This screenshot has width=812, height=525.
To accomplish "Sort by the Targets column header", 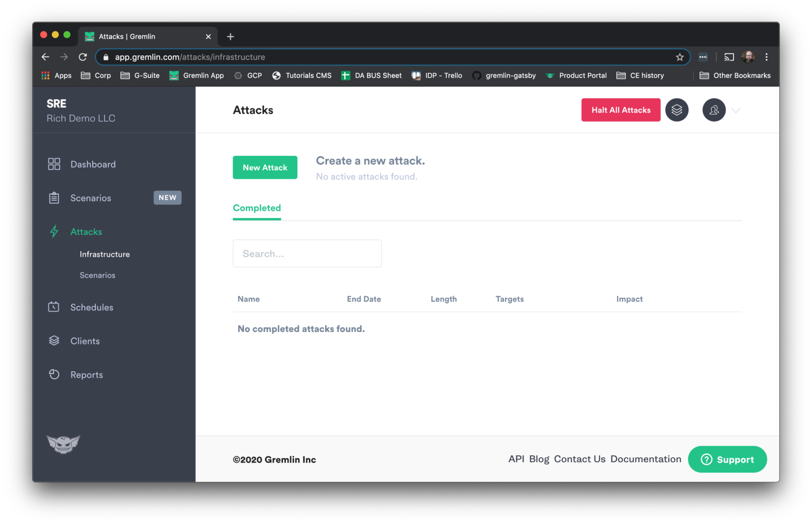I will click(510, 299).
